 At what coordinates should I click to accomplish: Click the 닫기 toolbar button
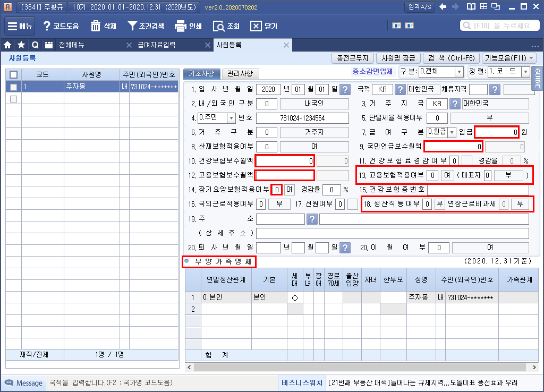[x=263, y=26]
